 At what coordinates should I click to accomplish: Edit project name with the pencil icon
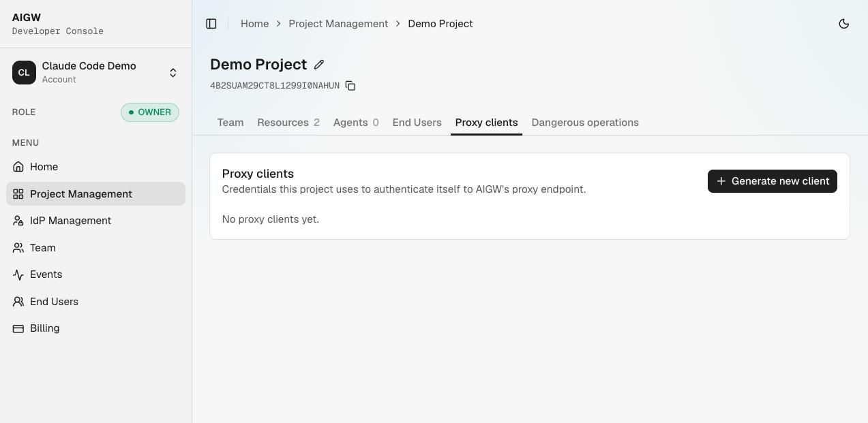[319, 65]
